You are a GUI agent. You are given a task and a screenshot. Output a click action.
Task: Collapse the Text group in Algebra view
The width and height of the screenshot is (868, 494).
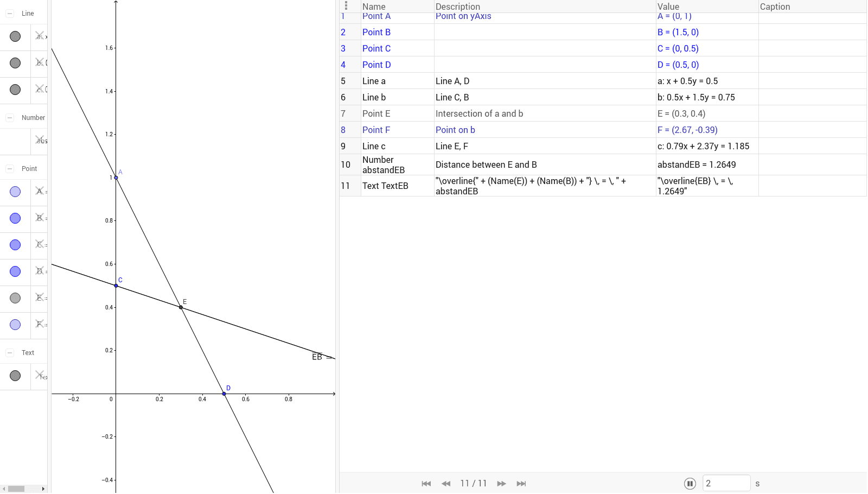pos(10,353)
